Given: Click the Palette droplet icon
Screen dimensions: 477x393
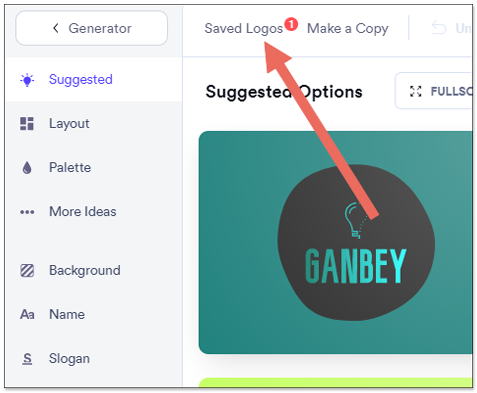Looking at the screenshot, I should click(x=27, y=168).
